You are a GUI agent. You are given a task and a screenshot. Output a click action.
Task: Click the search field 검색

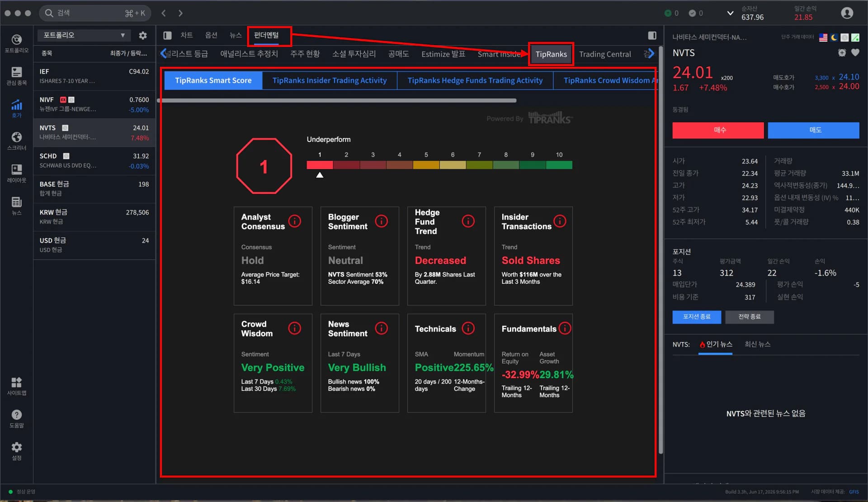pyautogui.click(x=95, y=13)
